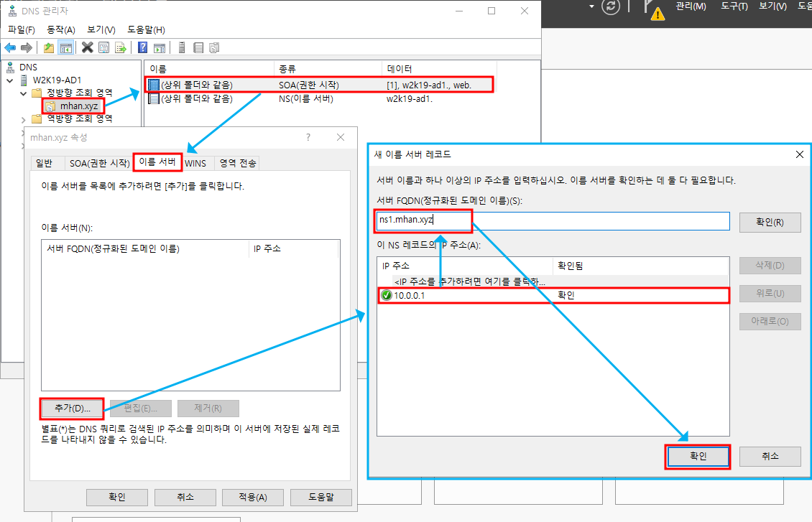
Task: Delete with the black X toolbar icon
Action: [x=88, y=47]
